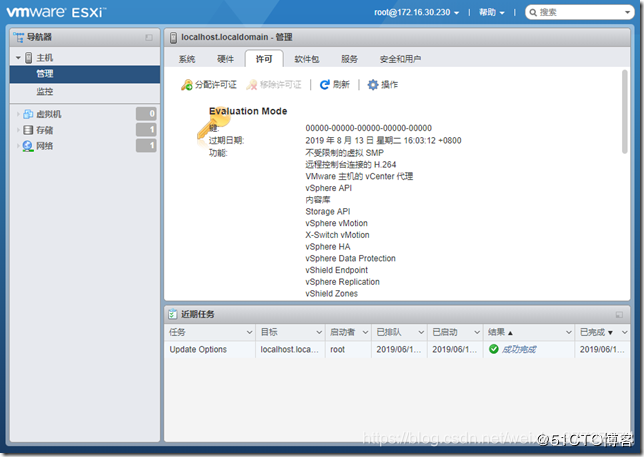Click the license panel vertical scrollbar
The image size is (644, 457).
click(x=624, y=112)
